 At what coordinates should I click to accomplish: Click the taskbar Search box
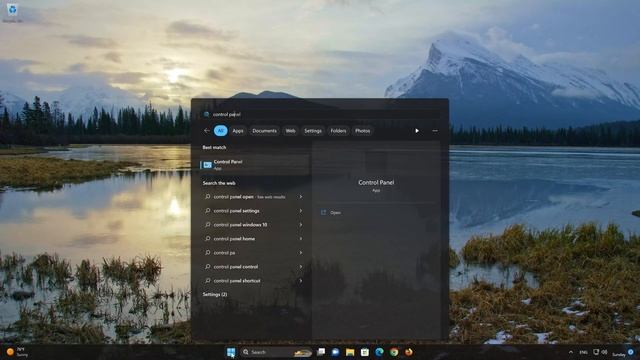pos(276,352)
